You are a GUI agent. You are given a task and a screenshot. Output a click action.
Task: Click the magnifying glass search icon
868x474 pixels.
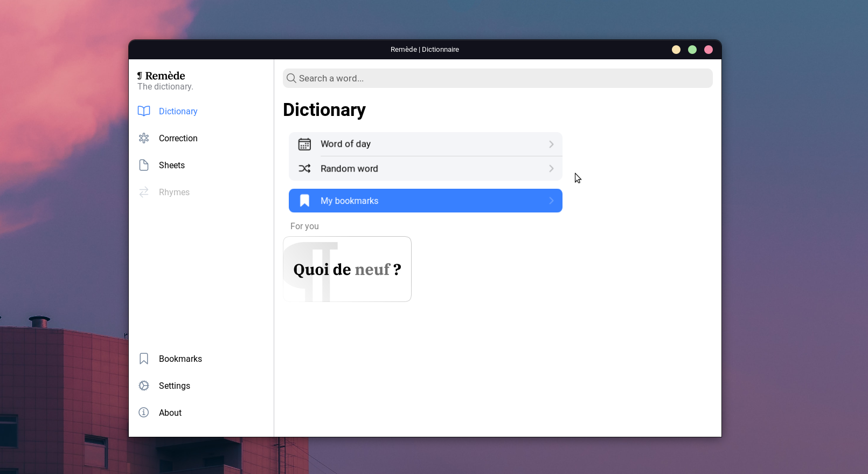coord(291,78)
